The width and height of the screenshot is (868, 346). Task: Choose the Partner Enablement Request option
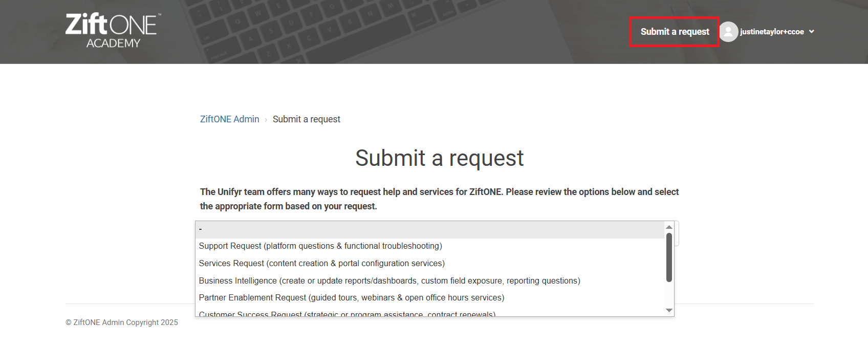pos(352,297)
